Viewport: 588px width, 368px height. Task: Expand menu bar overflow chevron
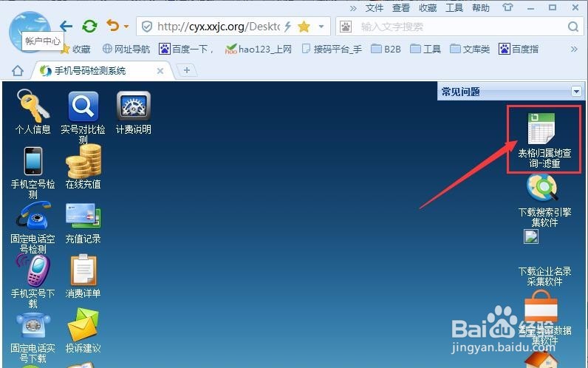click(x=353, y=8)
